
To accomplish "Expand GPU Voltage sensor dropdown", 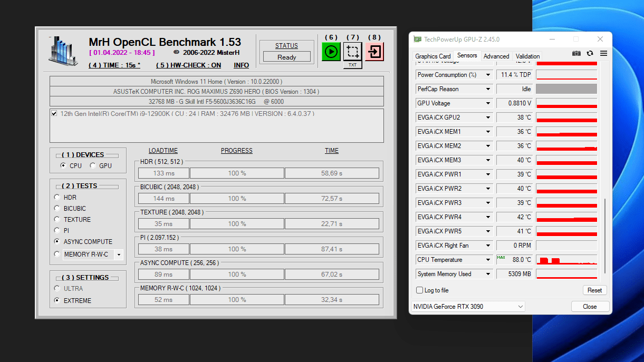I will click(x=488, y=103).
